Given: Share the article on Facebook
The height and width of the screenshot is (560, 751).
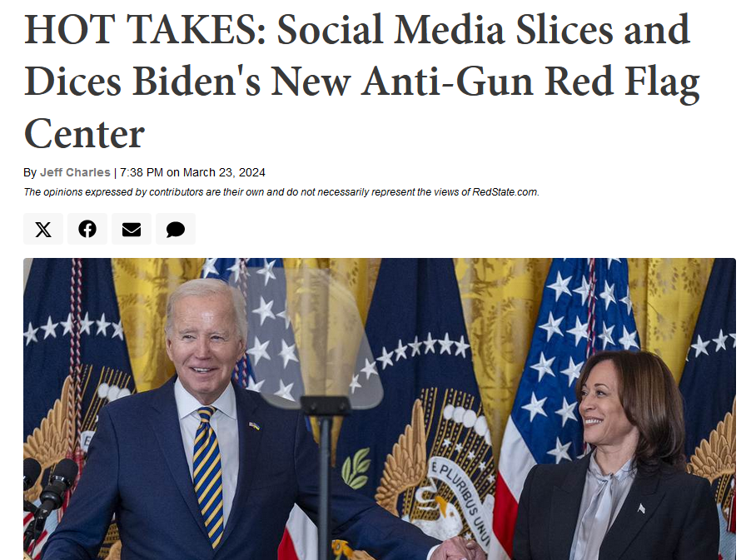Looking at the screenshot, I should tap(87, 230).
